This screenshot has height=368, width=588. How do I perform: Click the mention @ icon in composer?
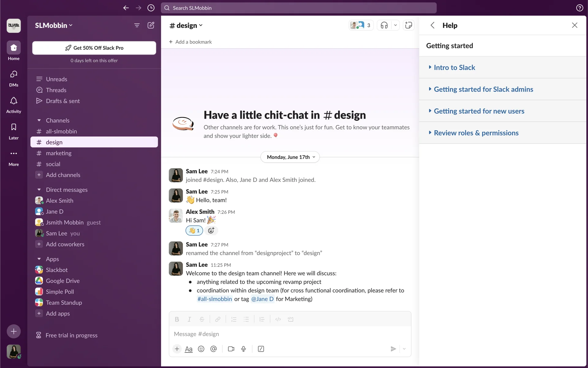(x=213, y=349)
